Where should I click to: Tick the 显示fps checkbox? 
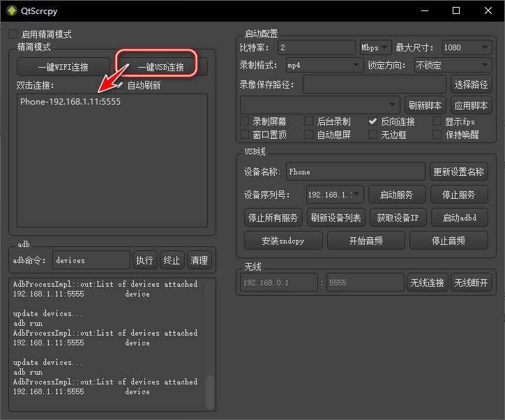(x=437, y=121)
